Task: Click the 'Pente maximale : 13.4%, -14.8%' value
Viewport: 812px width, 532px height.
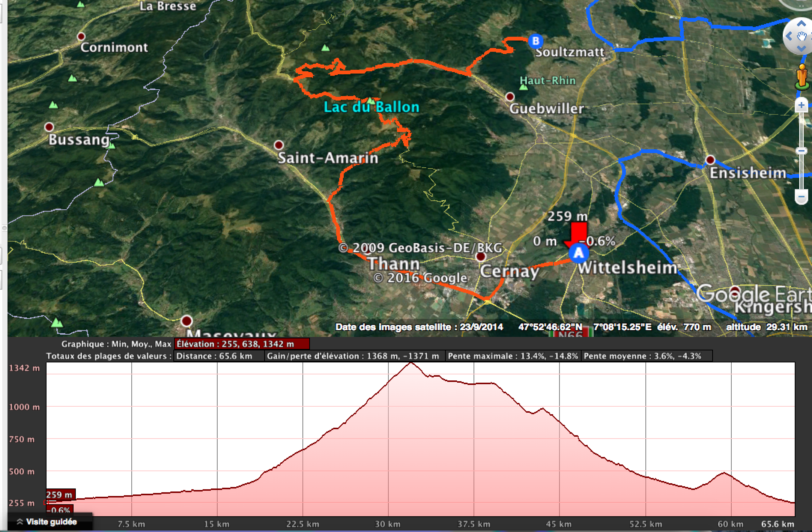Action: [x=513, y=356]
